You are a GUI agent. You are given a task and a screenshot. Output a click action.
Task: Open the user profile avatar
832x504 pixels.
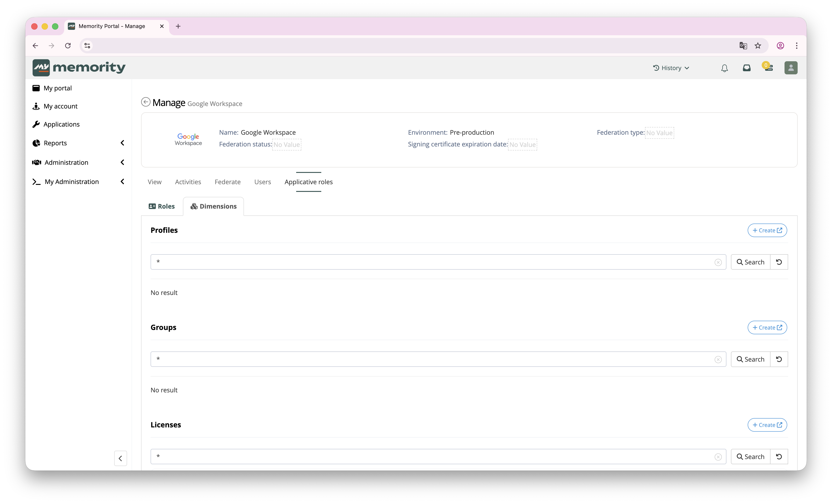click(x=791, y=68)
